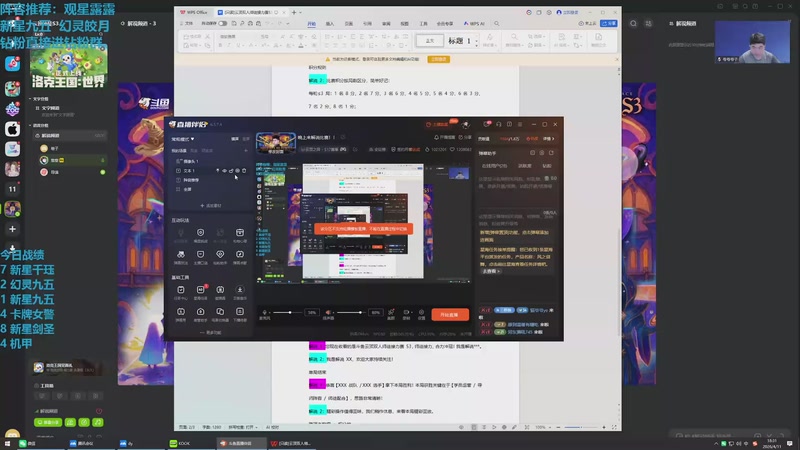Click 添加素材 to add a source
Viewport: 800px width, 450px height.
tap(211, 206)
